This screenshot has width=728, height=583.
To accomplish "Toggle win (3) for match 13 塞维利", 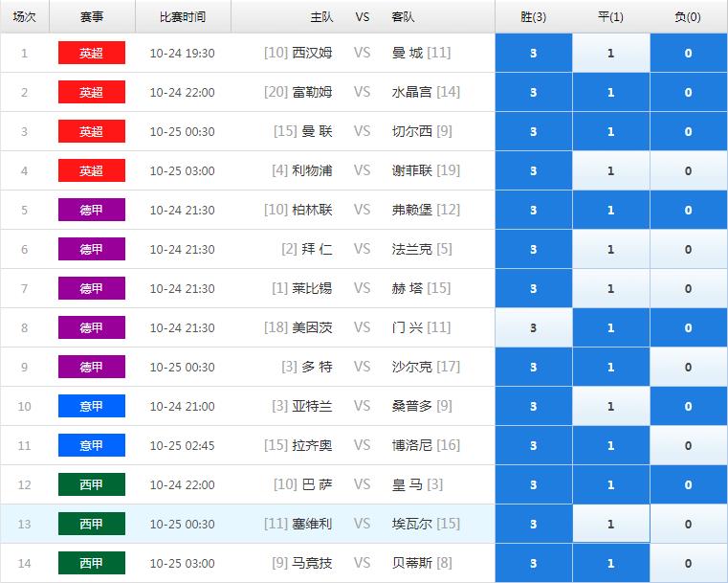I will coord(534,524).
